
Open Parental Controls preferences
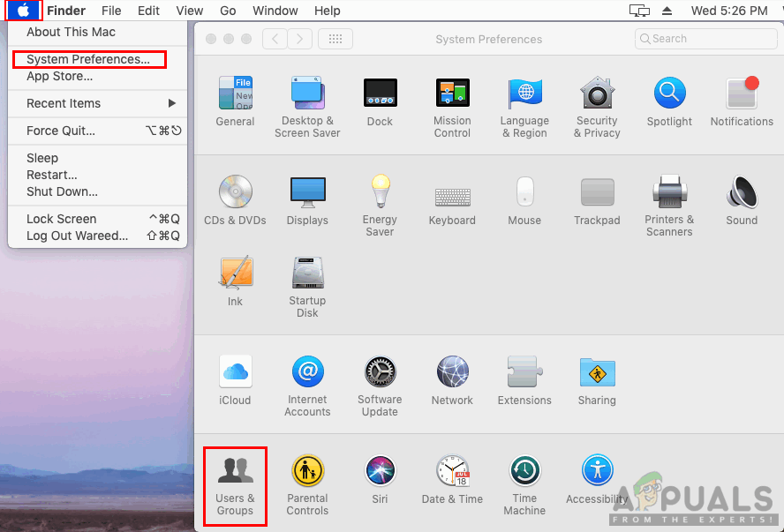tap(307, 485)
